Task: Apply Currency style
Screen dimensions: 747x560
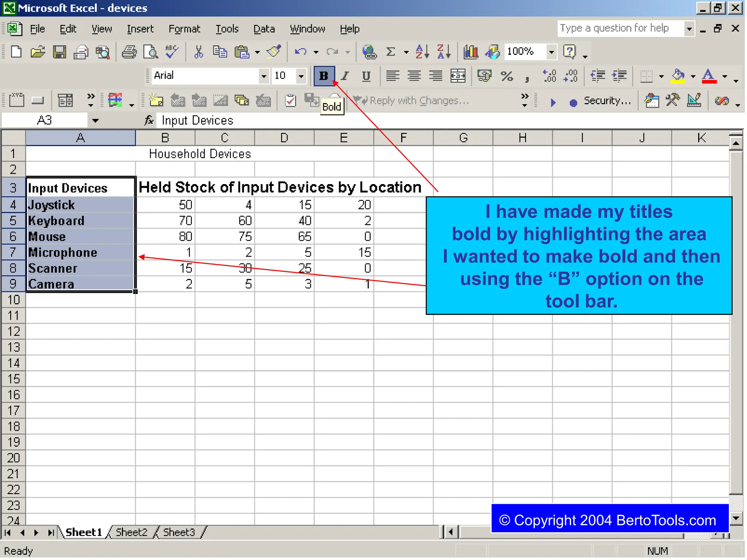Action: (484, 76)
